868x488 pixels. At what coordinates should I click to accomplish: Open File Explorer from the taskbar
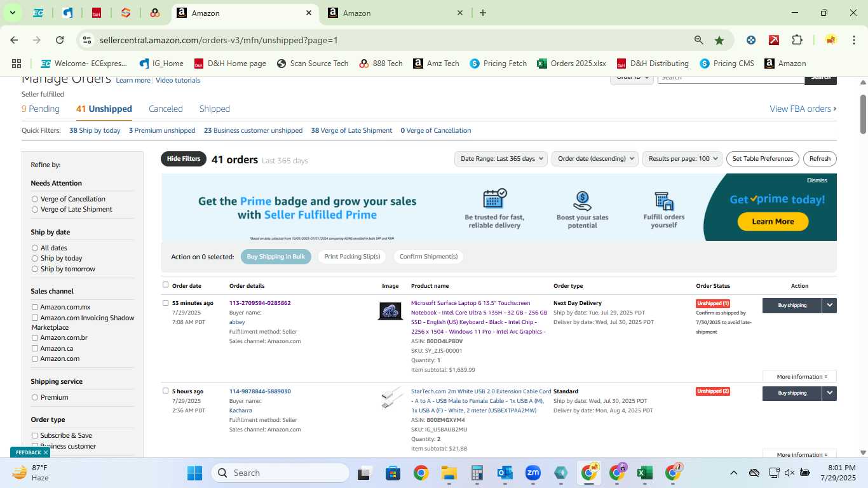(x=449, y=473)
